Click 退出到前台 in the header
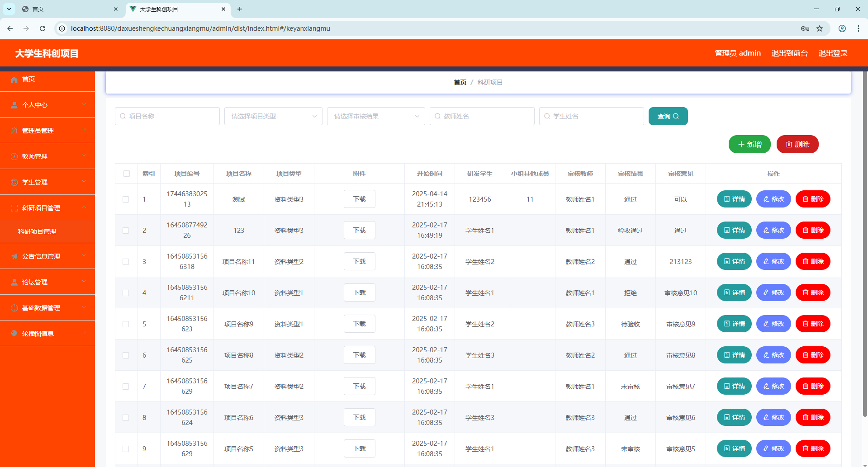868x467 pixels. 790,53
